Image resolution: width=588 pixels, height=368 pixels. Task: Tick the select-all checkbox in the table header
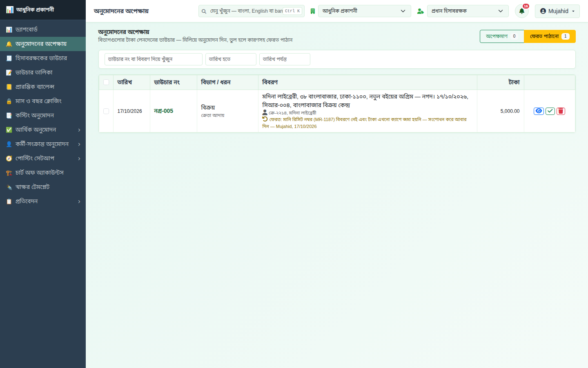[x=106, y=82]
